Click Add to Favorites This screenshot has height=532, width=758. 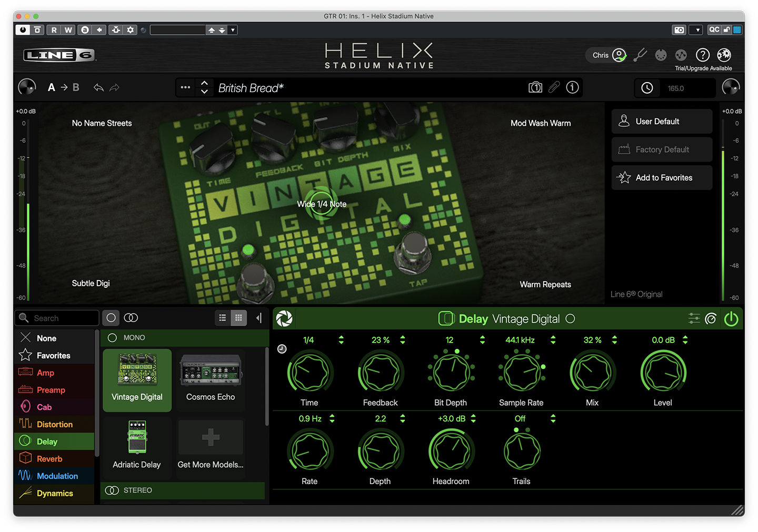point(662,178)
